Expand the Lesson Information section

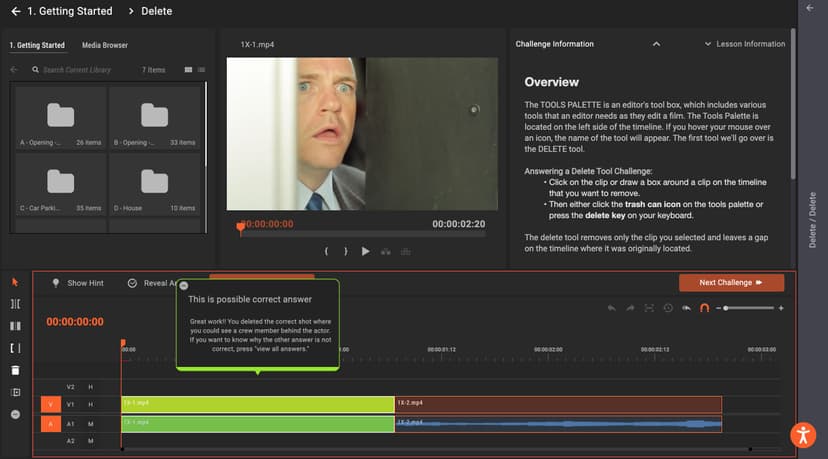tap(745, 44)
